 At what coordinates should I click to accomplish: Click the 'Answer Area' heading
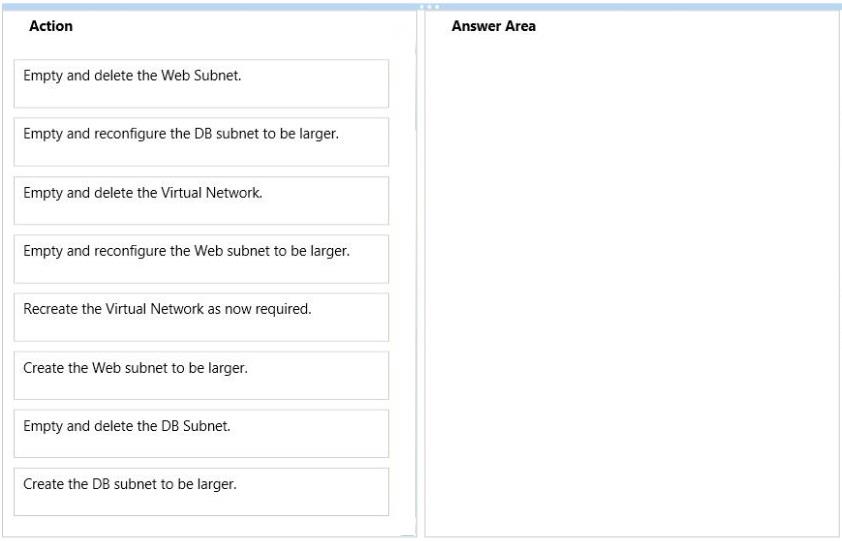[x=493, y=27]
